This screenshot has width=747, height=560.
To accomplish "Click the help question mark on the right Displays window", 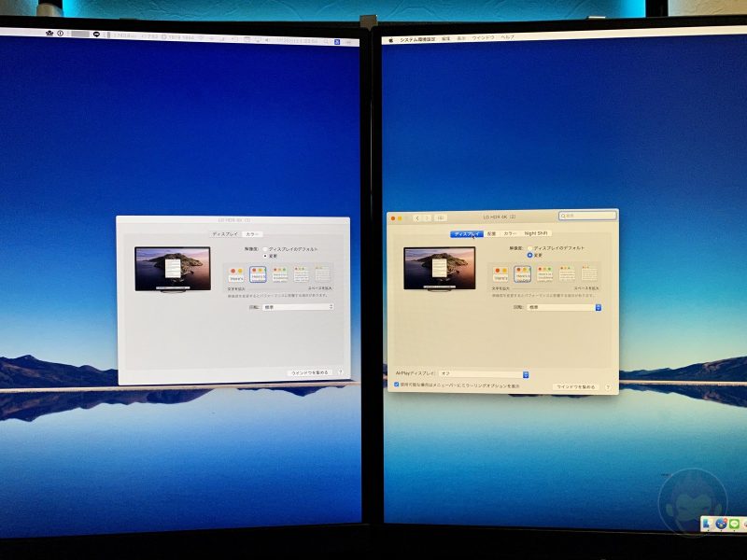I will [x=607, y=386].
